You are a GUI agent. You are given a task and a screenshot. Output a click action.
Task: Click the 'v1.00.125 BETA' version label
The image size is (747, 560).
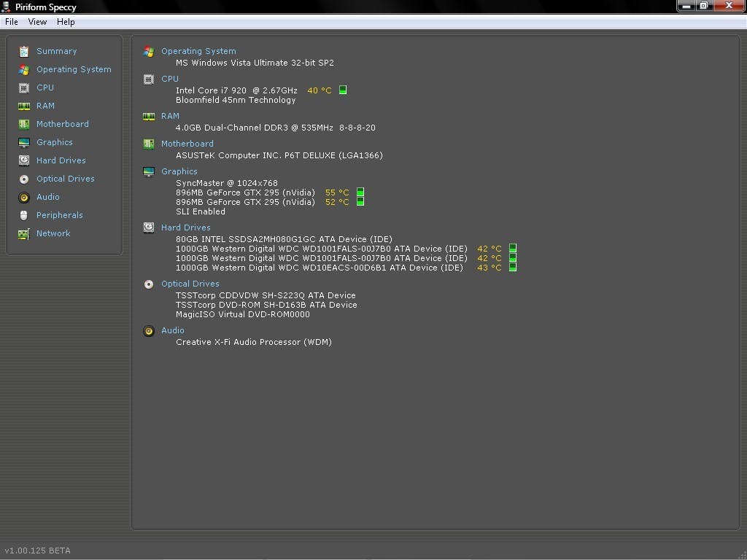[37, 551]
